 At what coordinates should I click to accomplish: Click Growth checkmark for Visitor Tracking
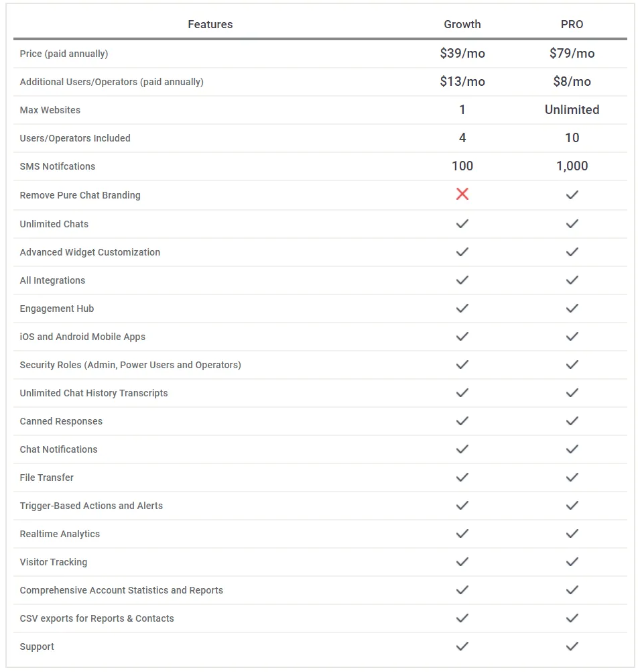[x=462, y=562]
